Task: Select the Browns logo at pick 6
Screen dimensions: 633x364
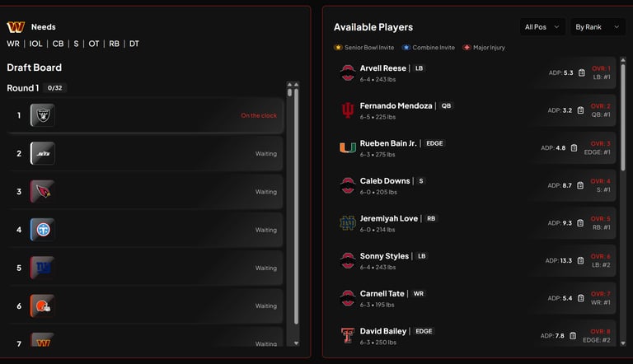Action: coord(42,306)
